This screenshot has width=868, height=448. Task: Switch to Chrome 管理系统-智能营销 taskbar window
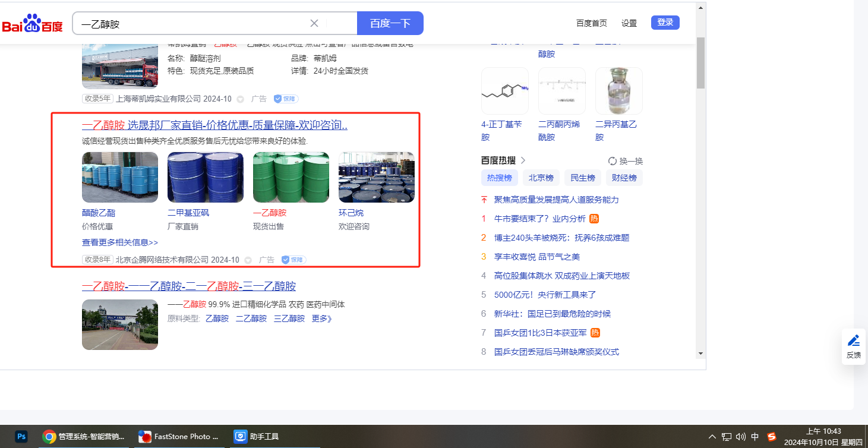(x=84, y=437)
